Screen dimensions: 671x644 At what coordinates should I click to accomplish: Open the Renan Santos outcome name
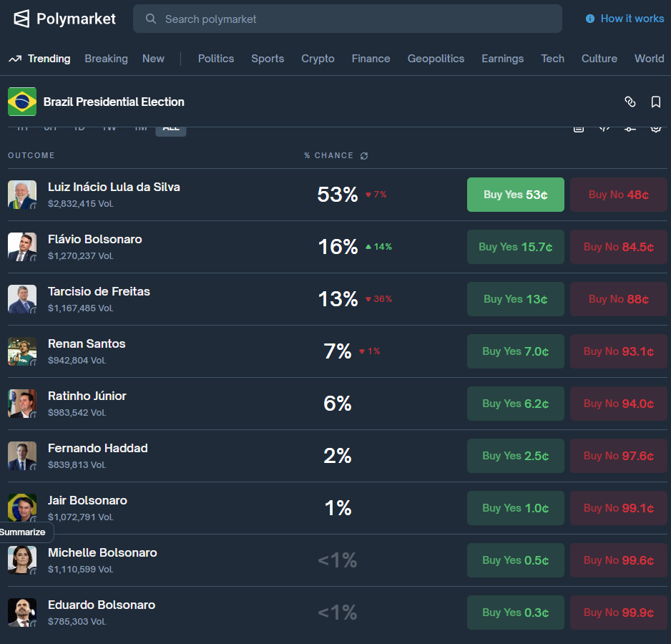pos(87,344)
